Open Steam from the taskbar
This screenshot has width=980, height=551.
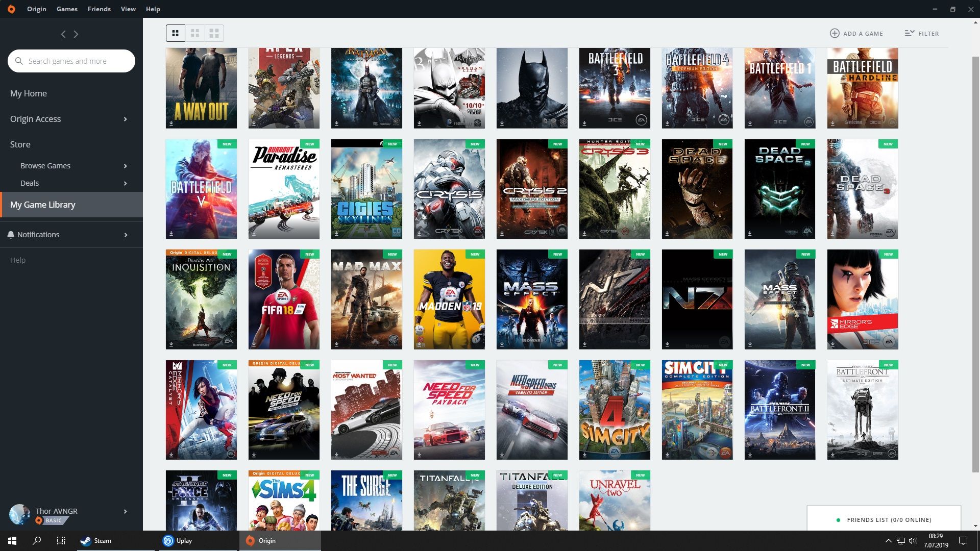(96, 541)
